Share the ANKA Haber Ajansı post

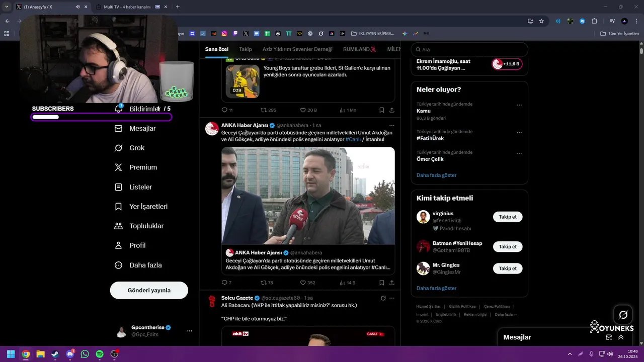392,283
